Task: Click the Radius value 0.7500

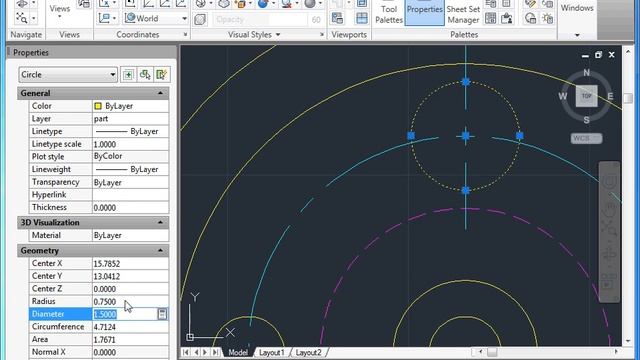Action: [x=130, y=302]
